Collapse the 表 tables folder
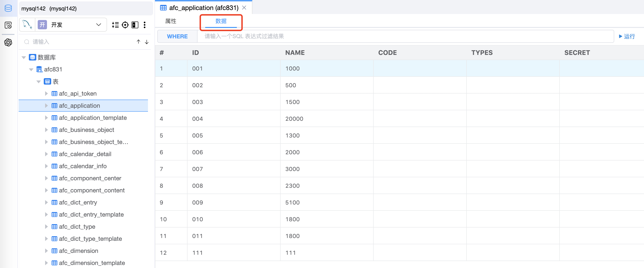Screen dimensions: 644x268 coord(38,81)
